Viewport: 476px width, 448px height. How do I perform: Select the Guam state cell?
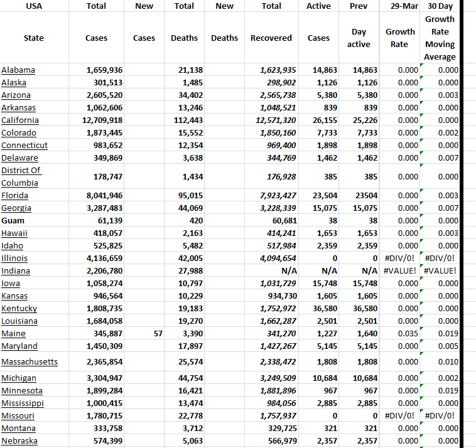(14, 221)
